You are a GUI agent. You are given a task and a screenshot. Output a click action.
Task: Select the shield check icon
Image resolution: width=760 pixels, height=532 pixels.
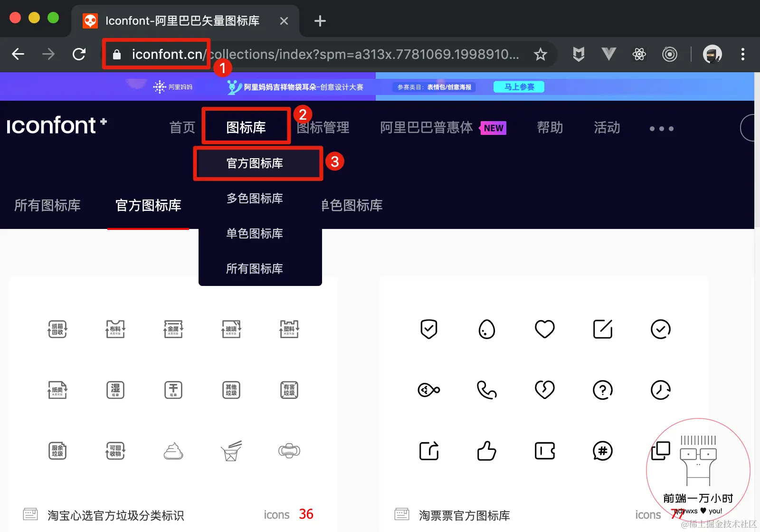pyautogui.click(x=429, y=329)
